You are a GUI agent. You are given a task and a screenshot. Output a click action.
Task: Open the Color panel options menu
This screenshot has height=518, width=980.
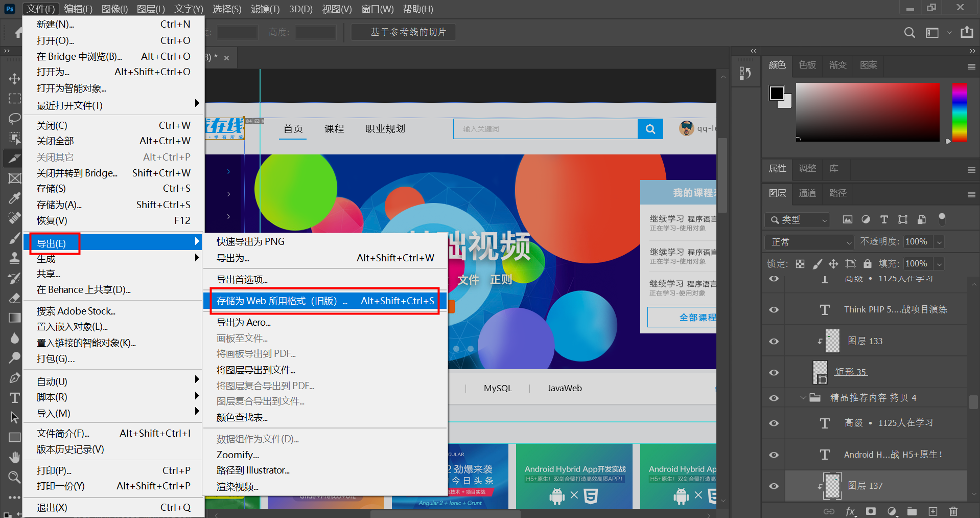point(971,66)
